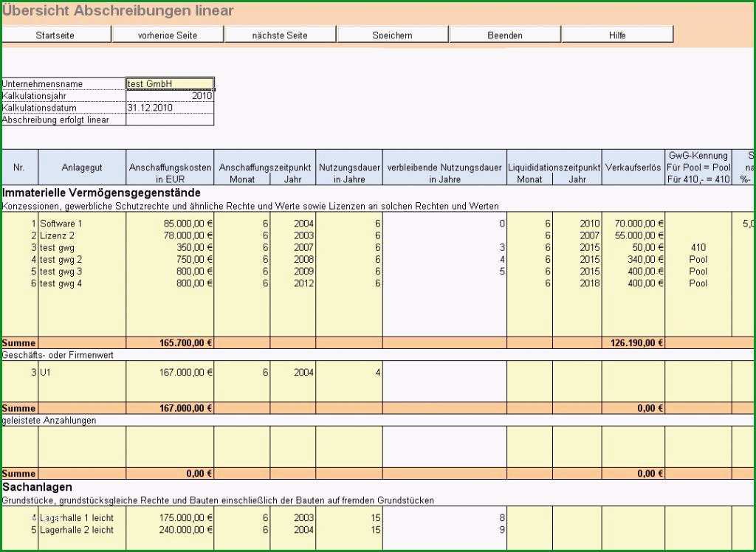Select cost cell 85.000,00 €
The image size is (756, 552).
coord(170,224)
